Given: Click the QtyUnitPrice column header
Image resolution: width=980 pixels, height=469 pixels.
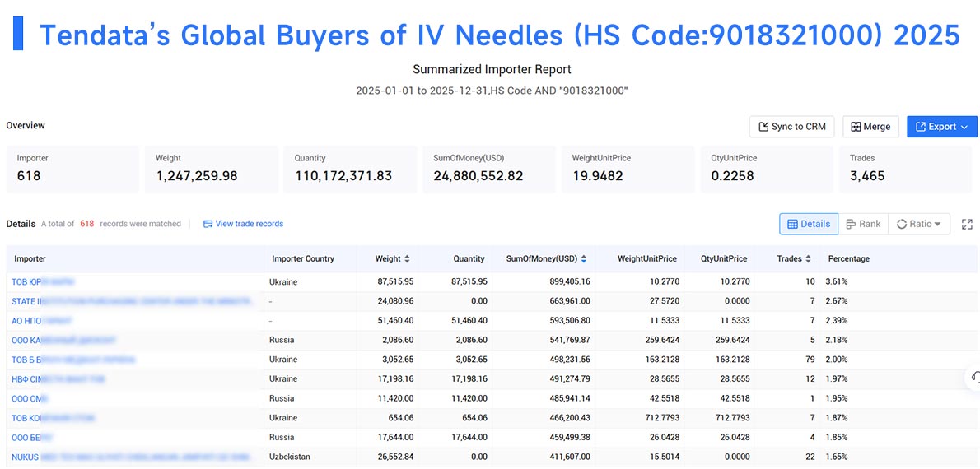Looking at the screenshot, I should [724, 258].
